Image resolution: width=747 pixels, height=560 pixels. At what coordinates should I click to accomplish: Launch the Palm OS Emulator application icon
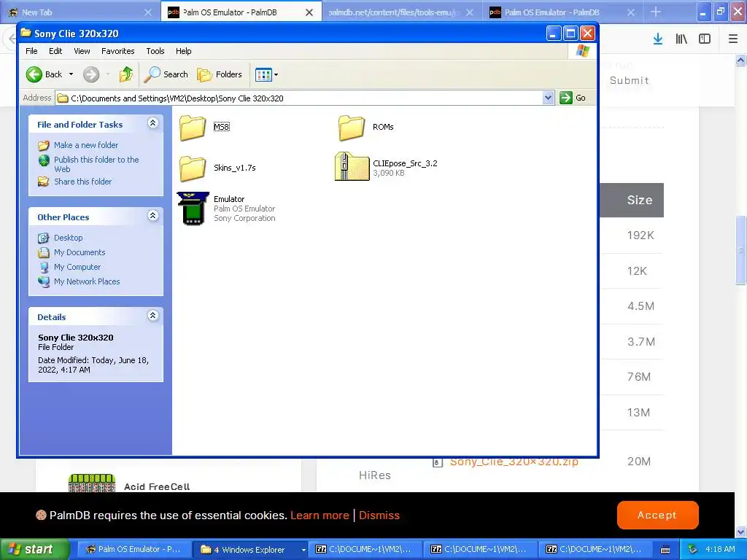pyautogui.click(x=193, y=208)
